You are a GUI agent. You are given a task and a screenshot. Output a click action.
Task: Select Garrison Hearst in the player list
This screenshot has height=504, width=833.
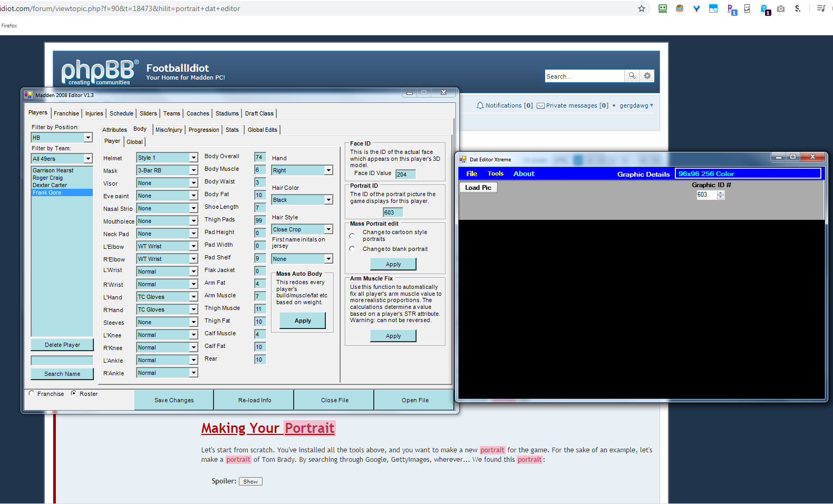(53, 170)
